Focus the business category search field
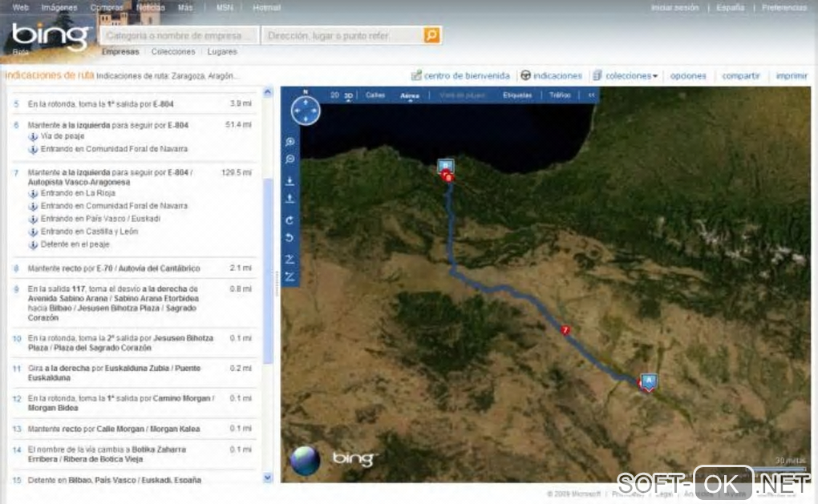Screen dimensions: 818x504 (179, 35)
